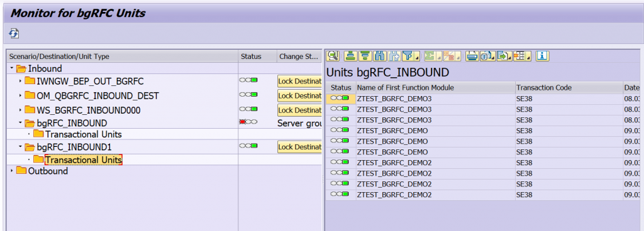Screen dimensions: 644x231
Task: Click the Total sigma icon
Action: [x=430, y=56]
